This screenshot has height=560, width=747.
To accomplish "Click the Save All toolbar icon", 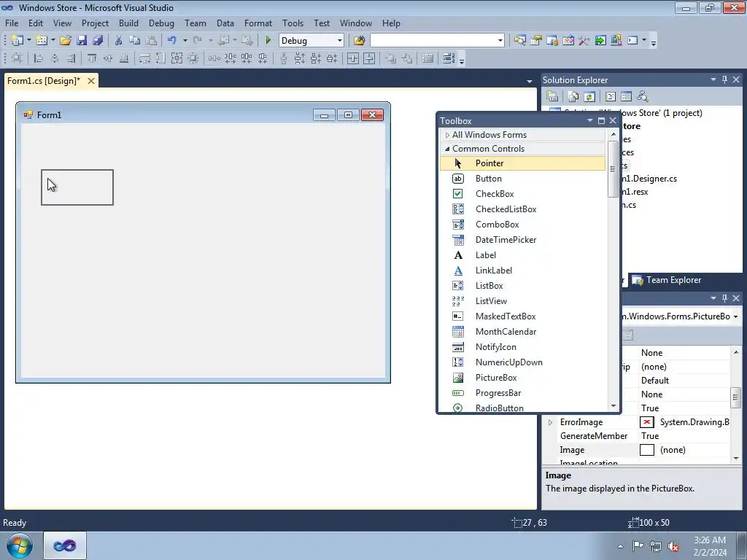I will coord(98,41).
